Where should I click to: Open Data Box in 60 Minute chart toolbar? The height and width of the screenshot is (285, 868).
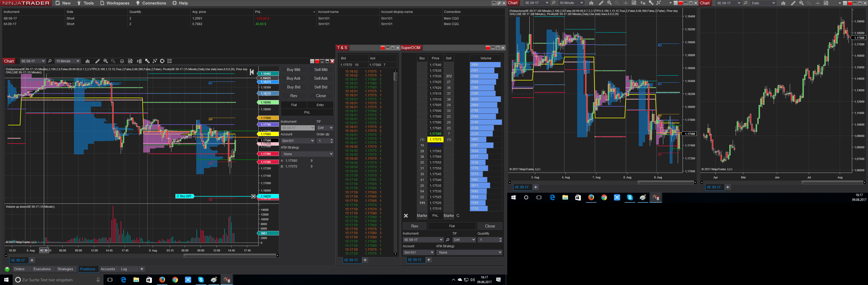click(634, 3)
